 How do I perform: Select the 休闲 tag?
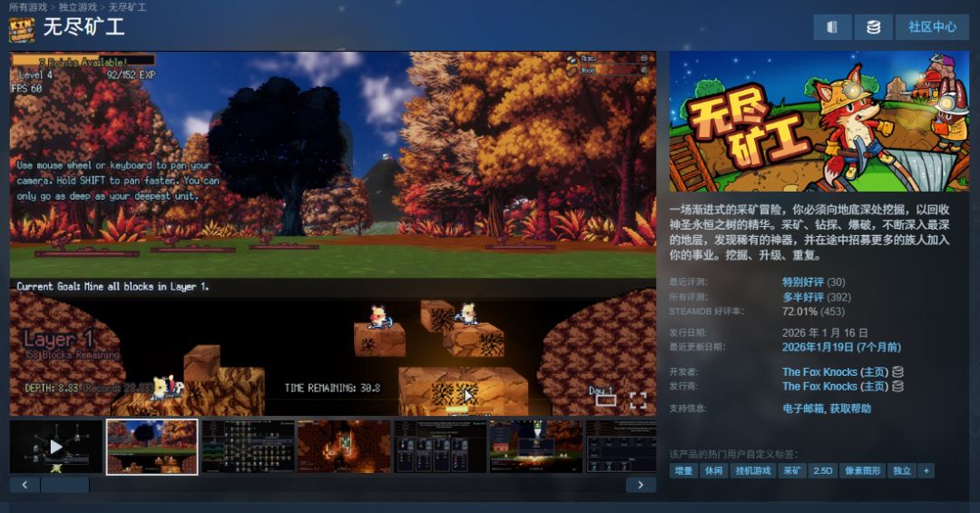point(713,470)
